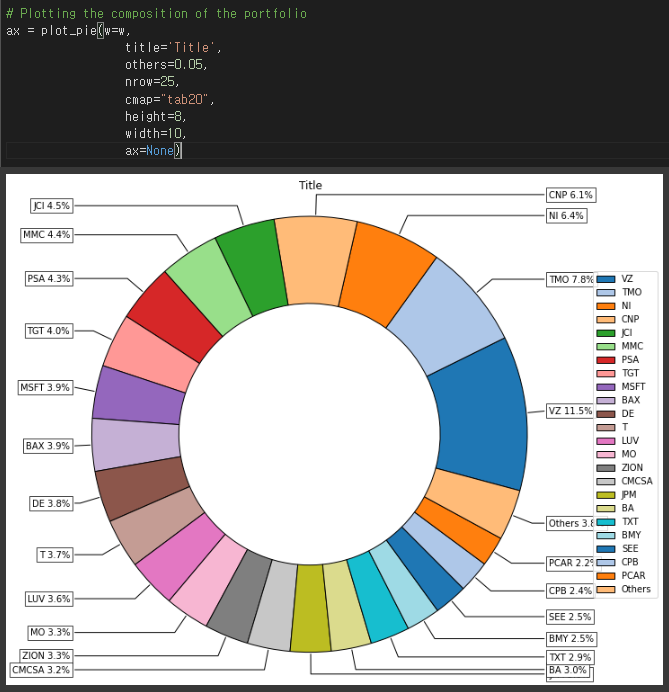Click the VZ color swatch in legend
The image size is (669, 692).
tap(605, 279)
